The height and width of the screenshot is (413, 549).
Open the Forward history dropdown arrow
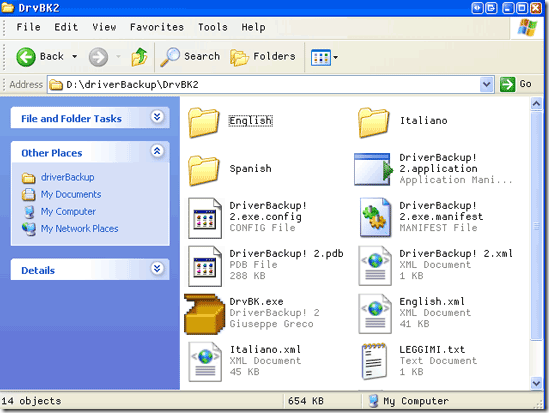[x=118, y=56]
